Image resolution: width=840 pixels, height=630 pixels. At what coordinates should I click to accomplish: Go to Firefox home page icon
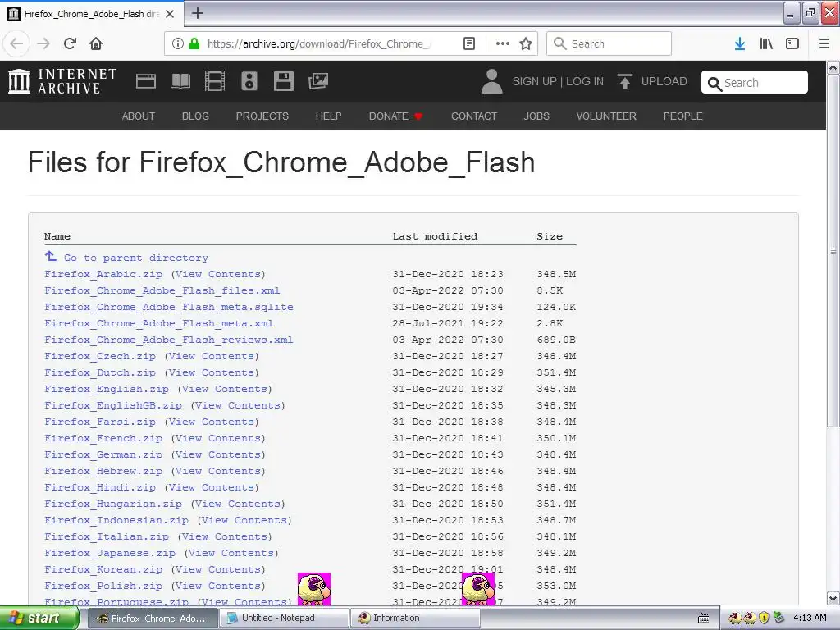click(x=96, y=43)
